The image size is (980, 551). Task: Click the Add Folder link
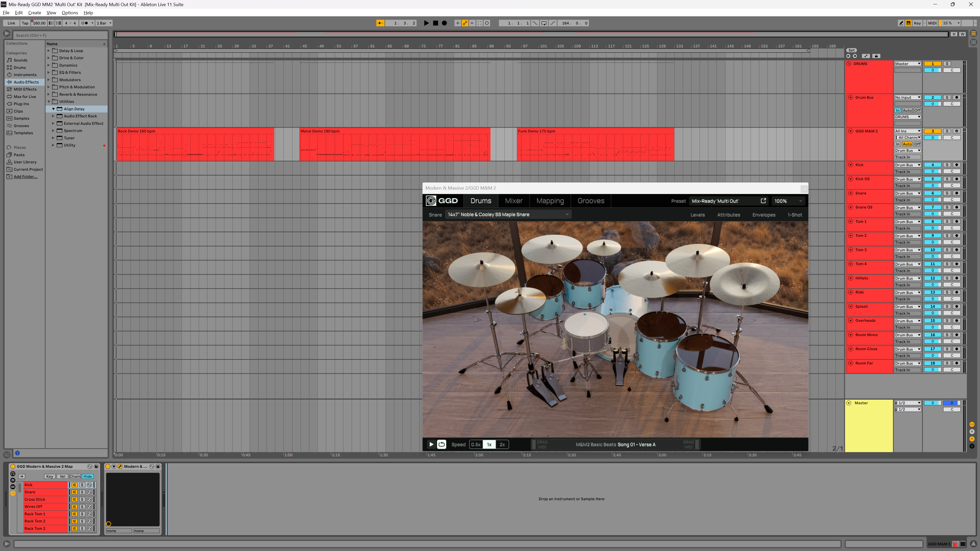tap(26, 177)
